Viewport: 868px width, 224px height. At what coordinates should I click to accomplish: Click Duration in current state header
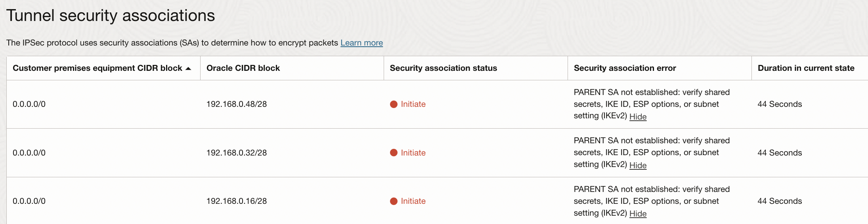click(x=806, y=68)
